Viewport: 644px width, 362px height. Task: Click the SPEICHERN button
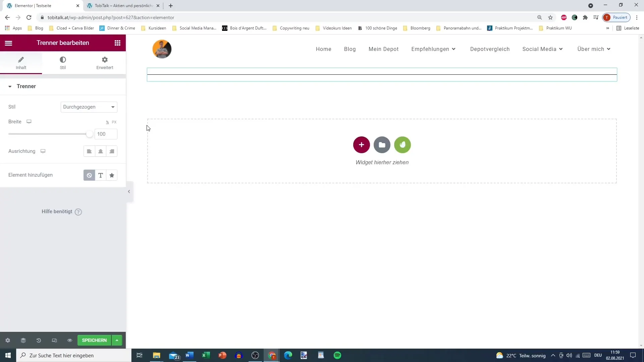pos(94,341)
